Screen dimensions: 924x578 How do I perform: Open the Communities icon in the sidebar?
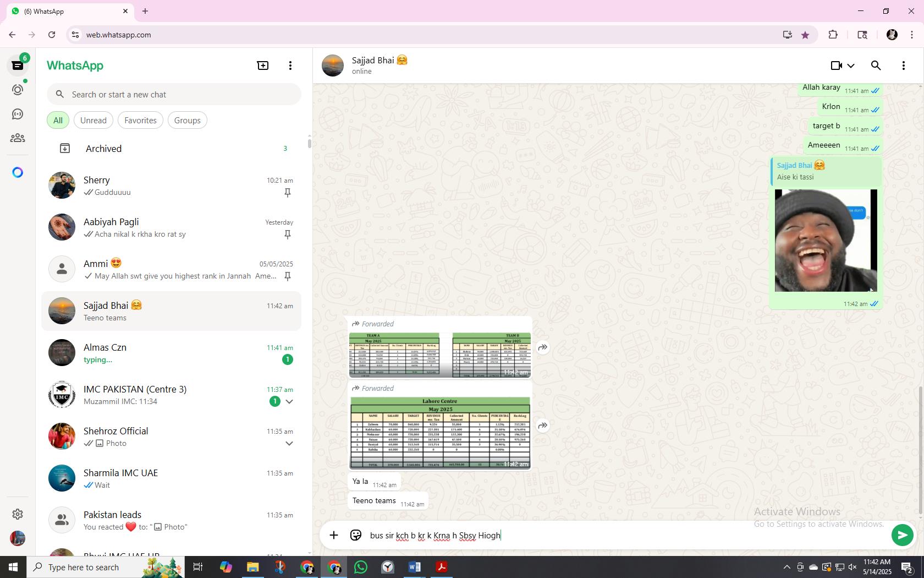pyautogui.click(x=18, y=138)
